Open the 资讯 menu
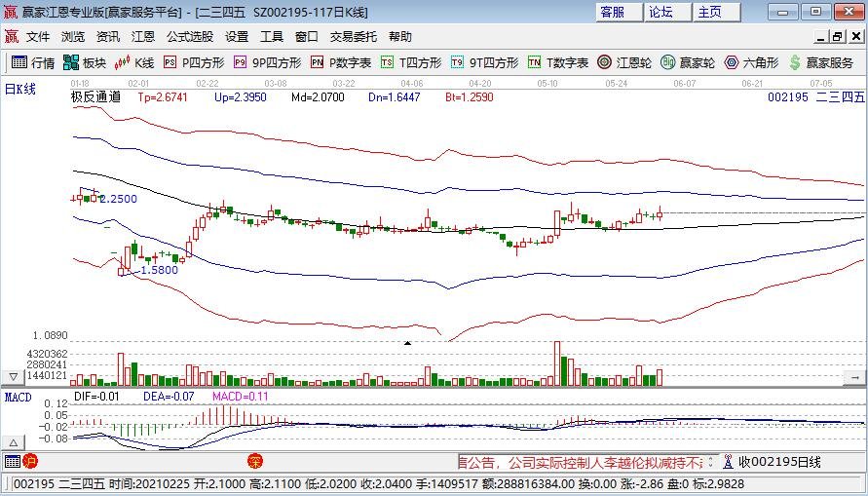This screenshot has width=868, height=496. [108, 37]
